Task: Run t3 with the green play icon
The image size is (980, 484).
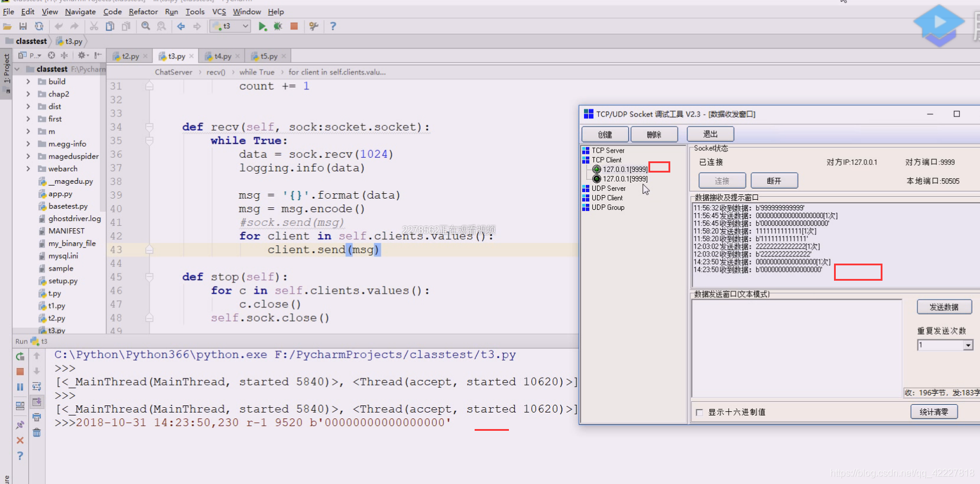Action: click(262, 26)
